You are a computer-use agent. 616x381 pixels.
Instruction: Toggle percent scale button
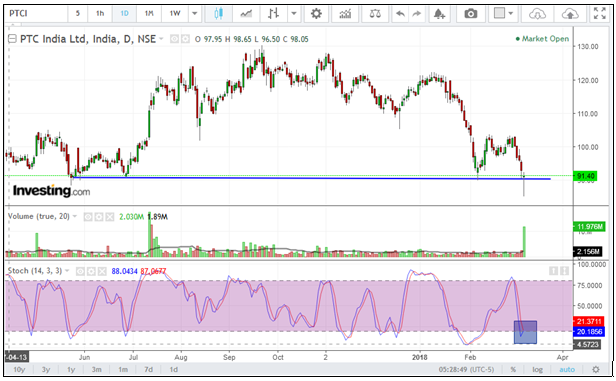[x=513, y=370]
